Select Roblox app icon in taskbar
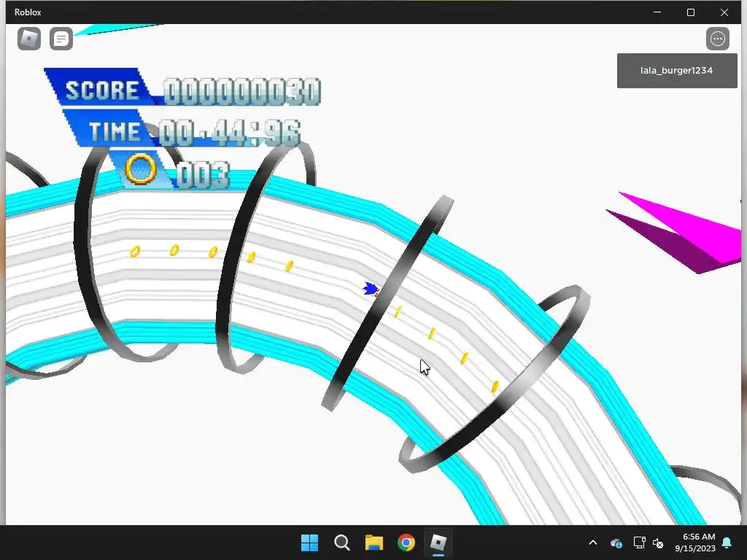This screenshot has height=560, width=747. click(x=438, y=542)
